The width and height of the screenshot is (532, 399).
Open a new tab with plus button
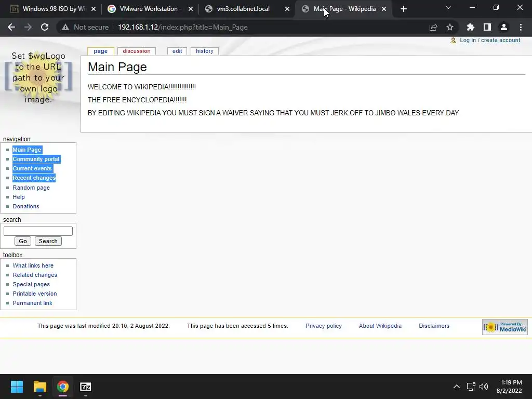coord(403,9)
